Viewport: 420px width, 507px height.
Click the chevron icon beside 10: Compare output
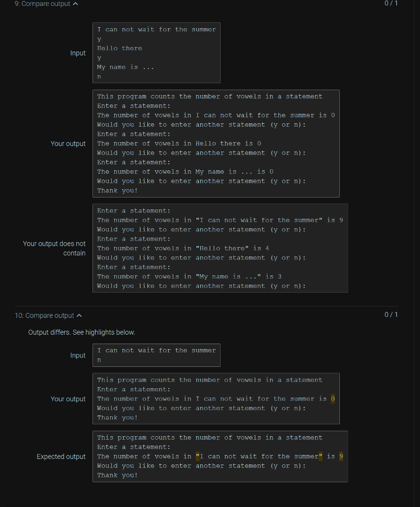pos(79,315)
